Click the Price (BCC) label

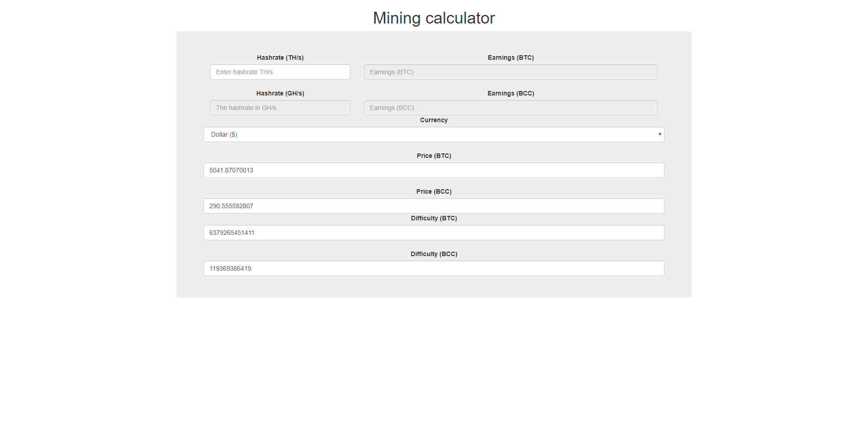[434, 191]
